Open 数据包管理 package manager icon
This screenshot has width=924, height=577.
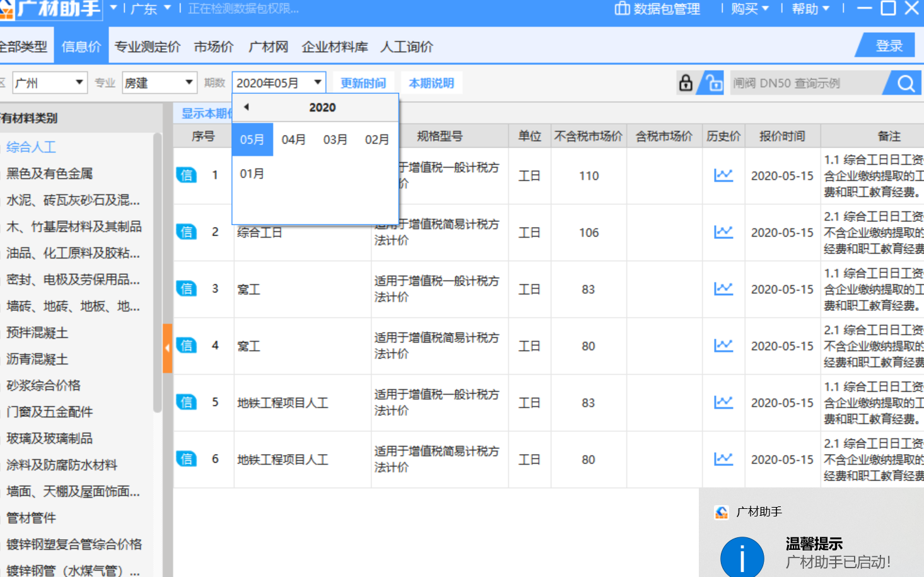tap(623, 9)
